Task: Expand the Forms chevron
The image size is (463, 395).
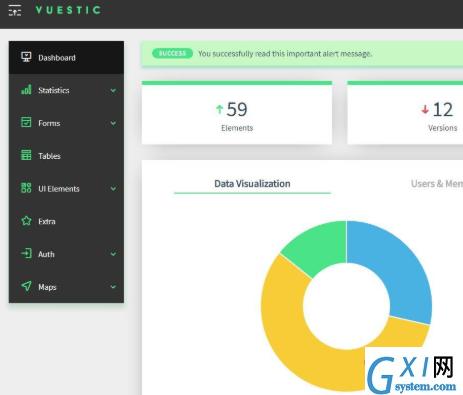Action: pos(113,123)
